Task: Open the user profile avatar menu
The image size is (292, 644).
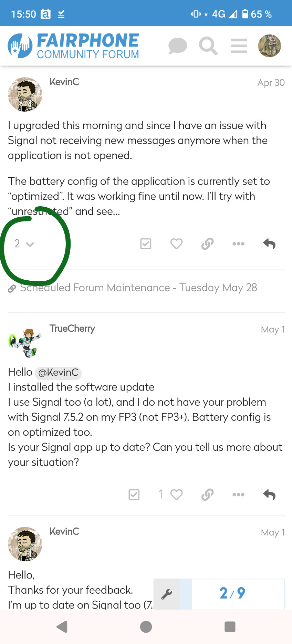Action: pyautogui.click(x=269, y=46)
